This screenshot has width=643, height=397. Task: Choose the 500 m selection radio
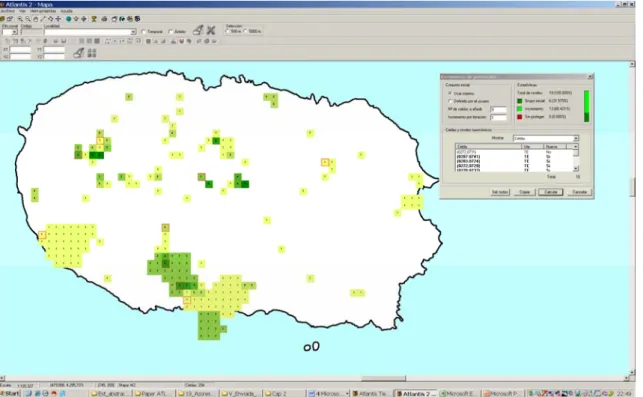coord(228,31)
